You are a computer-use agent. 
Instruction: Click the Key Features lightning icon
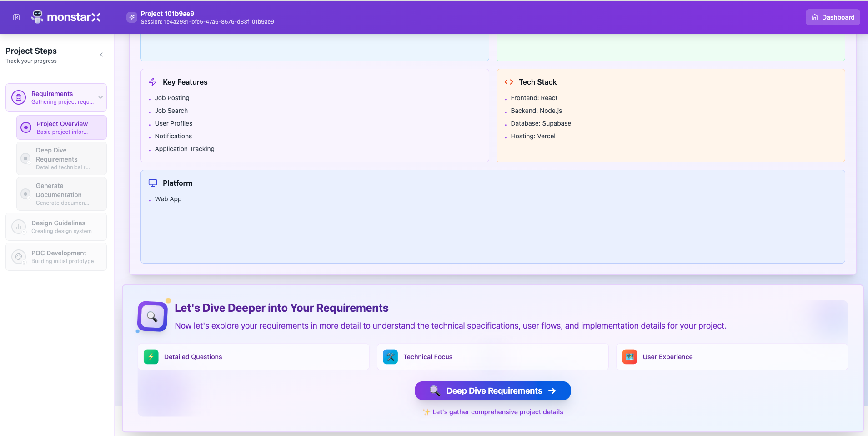[x=153, y=82]
